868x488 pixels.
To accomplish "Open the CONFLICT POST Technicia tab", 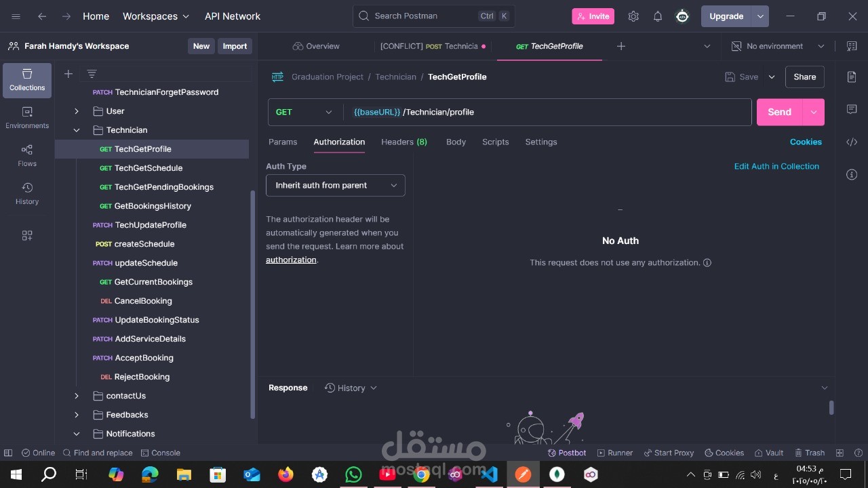I will (433, 46).
